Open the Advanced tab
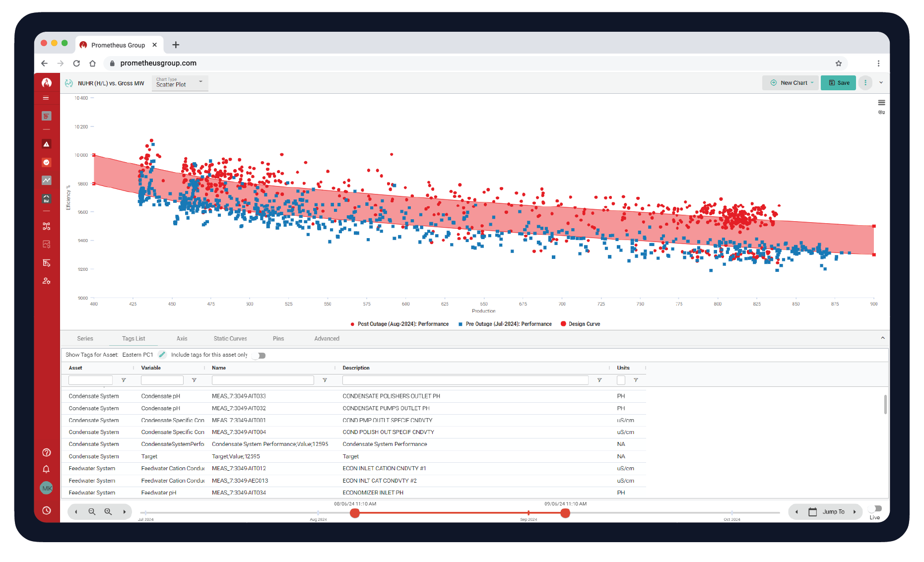The height and width of the screenshot is (562, 924). click(x=327, y=338)
